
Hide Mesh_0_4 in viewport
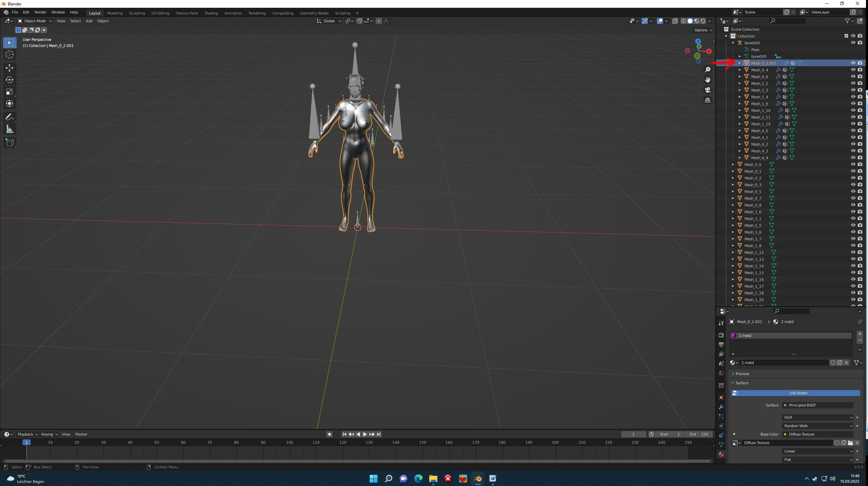pyautogui.click(x=853, y=70)
